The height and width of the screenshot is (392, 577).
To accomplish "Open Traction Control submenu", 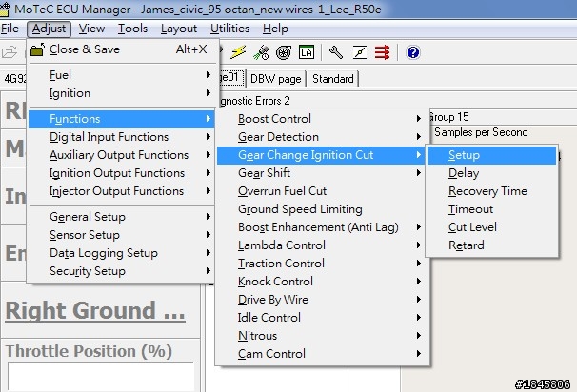I will tap(322, 263).
